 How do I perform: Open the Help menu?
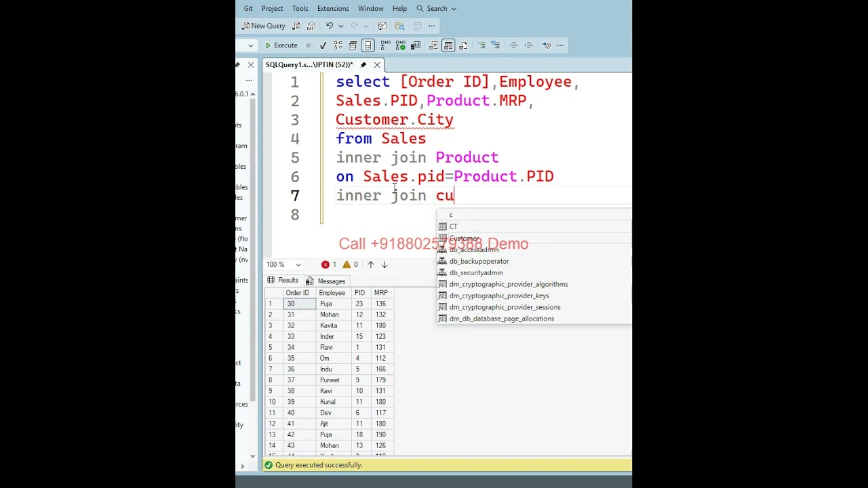(399, 9)
